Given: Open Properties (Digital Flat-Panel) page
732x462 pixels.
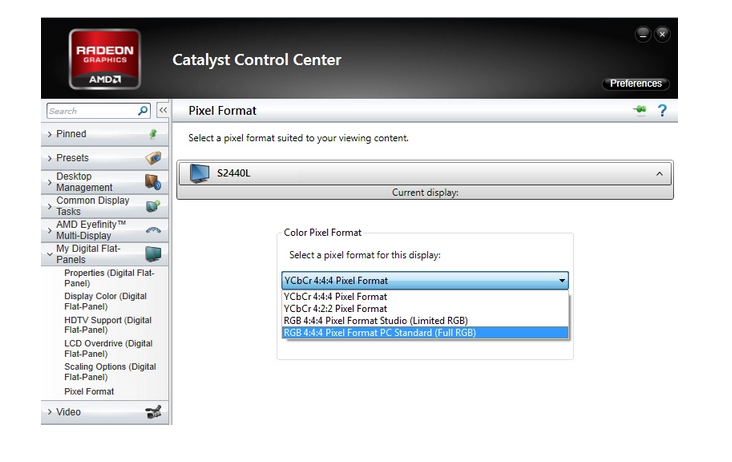Looking at the screenshot, I should coord(109,278).
